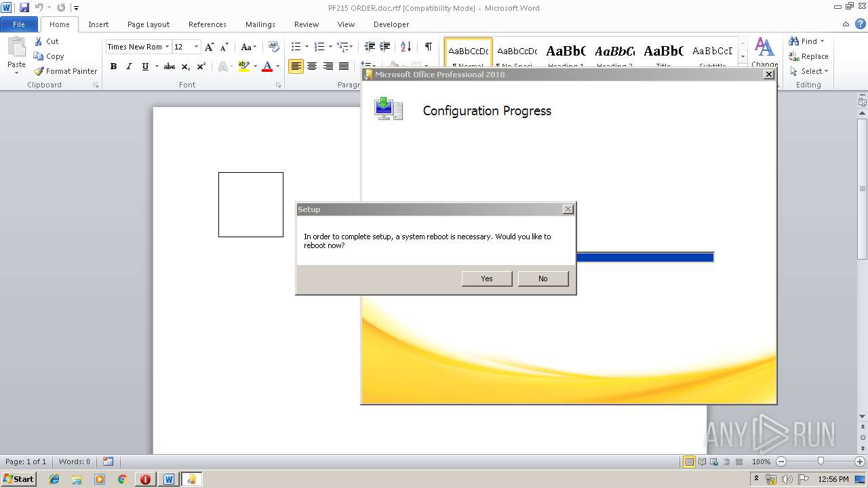Click the zoom out minus button
The height and width of the screenshot is (488, 868).
(x=781, y=462)
